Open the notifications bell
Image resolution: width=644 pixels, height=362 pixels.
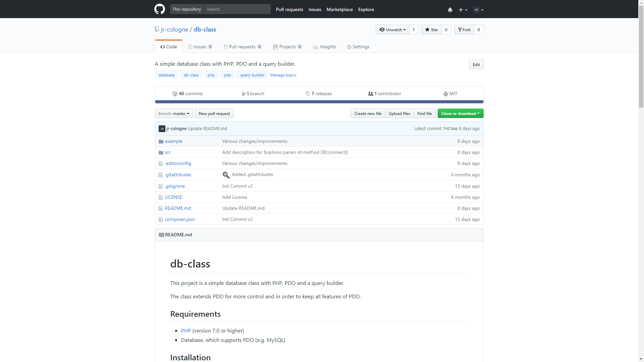(450, 10)
